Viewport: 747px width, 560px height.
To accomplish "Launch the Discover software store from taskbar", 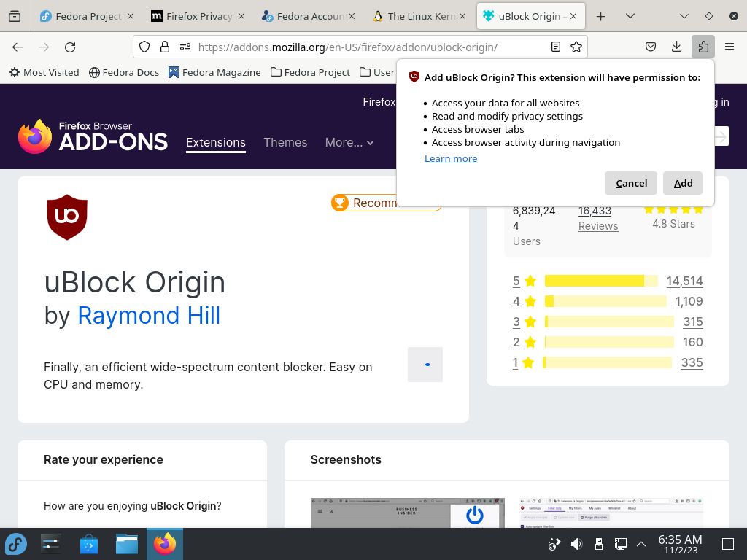I will 88,544.
